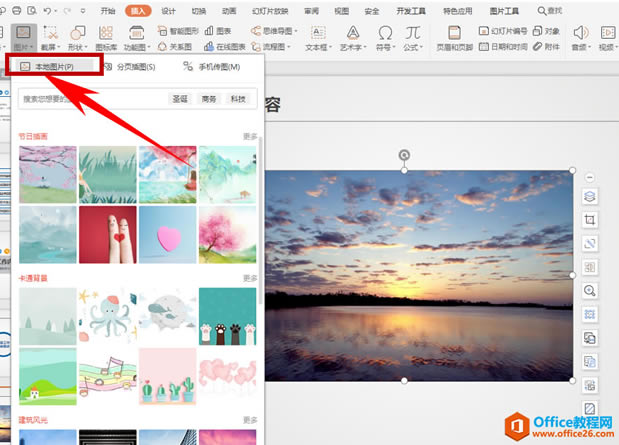Collapse the floating image toolbar with minus icon
Image resolution: width=619 pixels, height=445 pixels.
coord(590,178)
